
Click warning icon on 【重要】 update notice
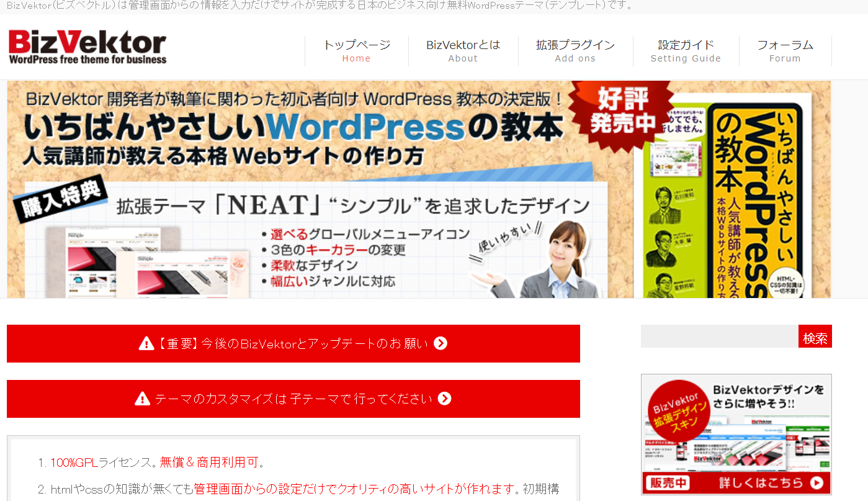(x=146, y=343)
